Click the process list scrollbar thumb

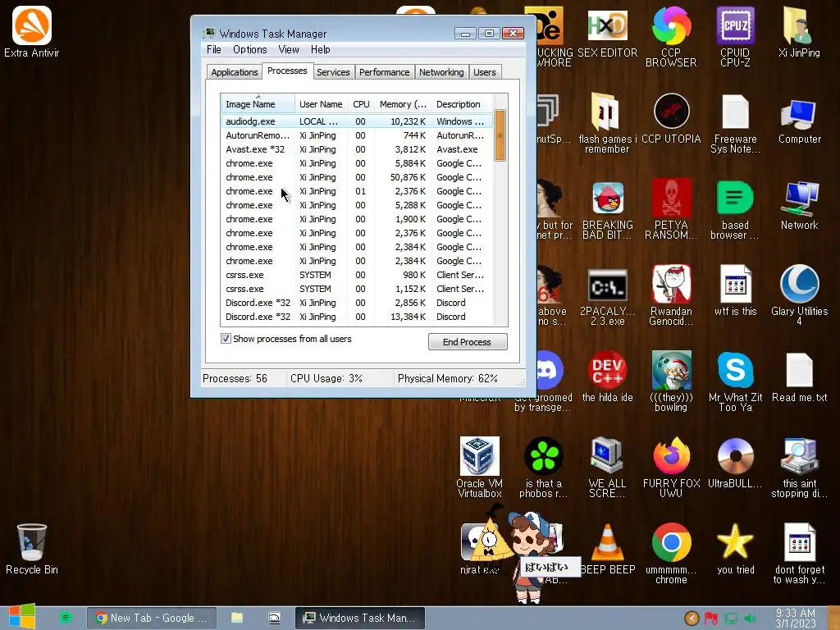pos(500,135)
